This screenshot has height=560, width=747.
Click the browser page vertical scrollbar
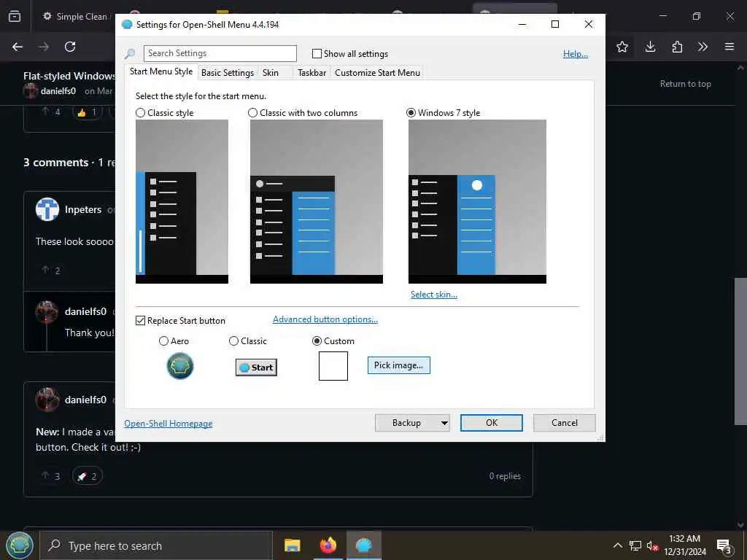click(740, 351)
